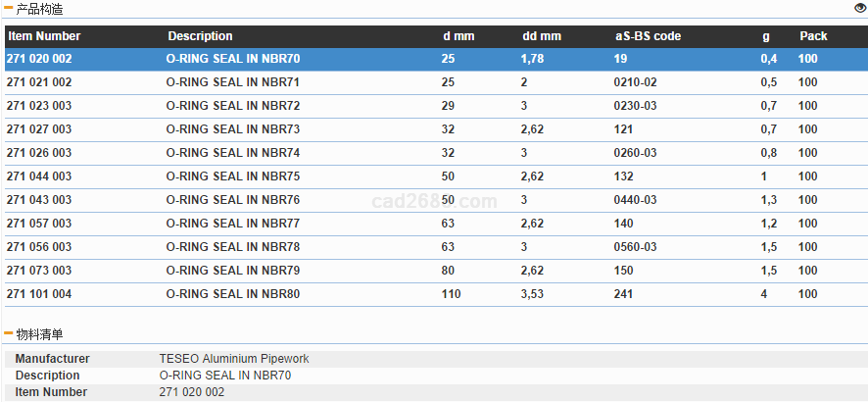Toggle the eye visibility icon
The height and width of the screenshot is (402, 868).
click(x=860, y=8)
